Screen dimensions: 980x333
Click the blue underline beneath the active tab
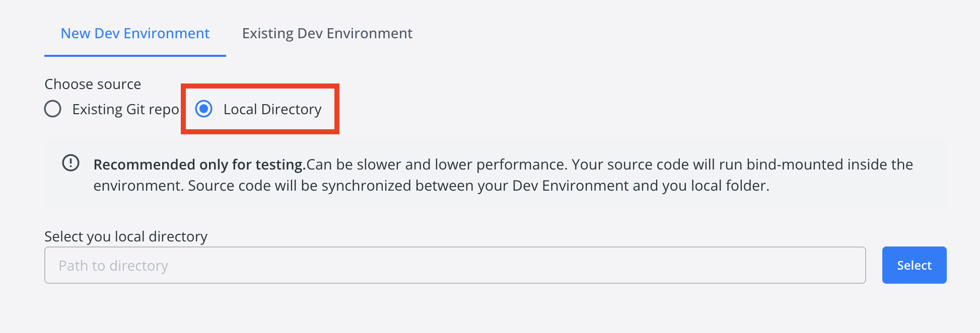[135, 55]
